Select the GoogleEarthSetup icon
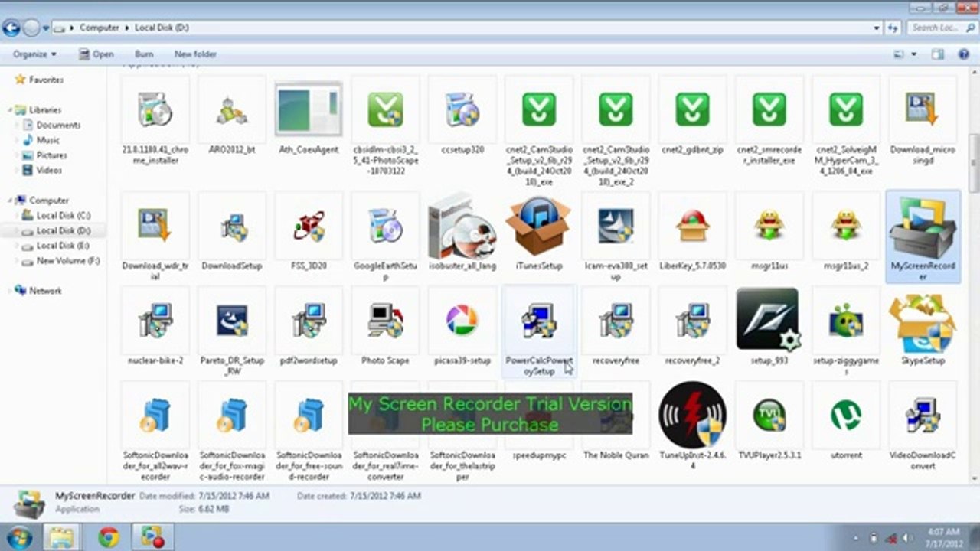980x551 pixels. (x=385, y=226)
